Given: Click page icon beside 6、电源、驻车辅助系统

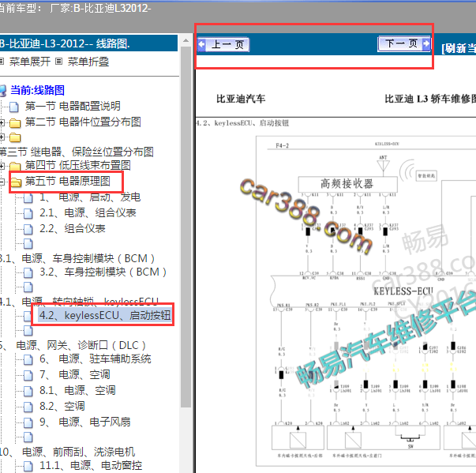Looking at the screenshot, I should pos(28,360).
